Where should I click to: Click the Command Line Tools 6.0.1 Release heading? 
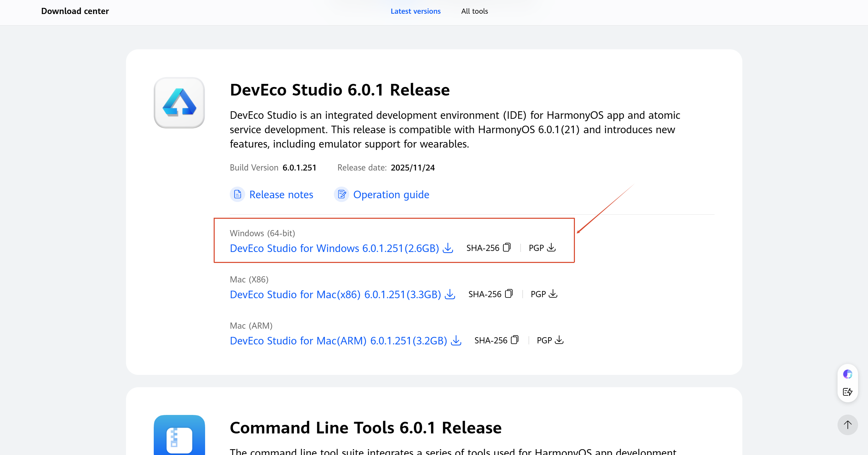[x=366, y=428]
